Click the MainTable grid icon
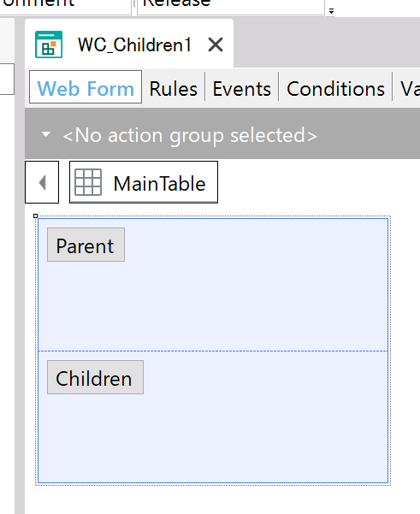 [88, 182]
